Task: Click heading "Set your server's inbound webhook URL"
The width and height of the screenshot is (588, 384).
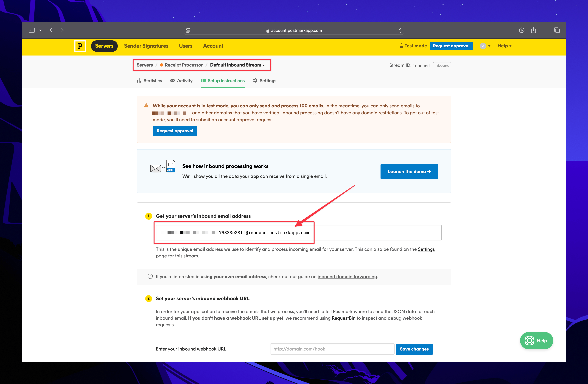Action: pos(202,299)
